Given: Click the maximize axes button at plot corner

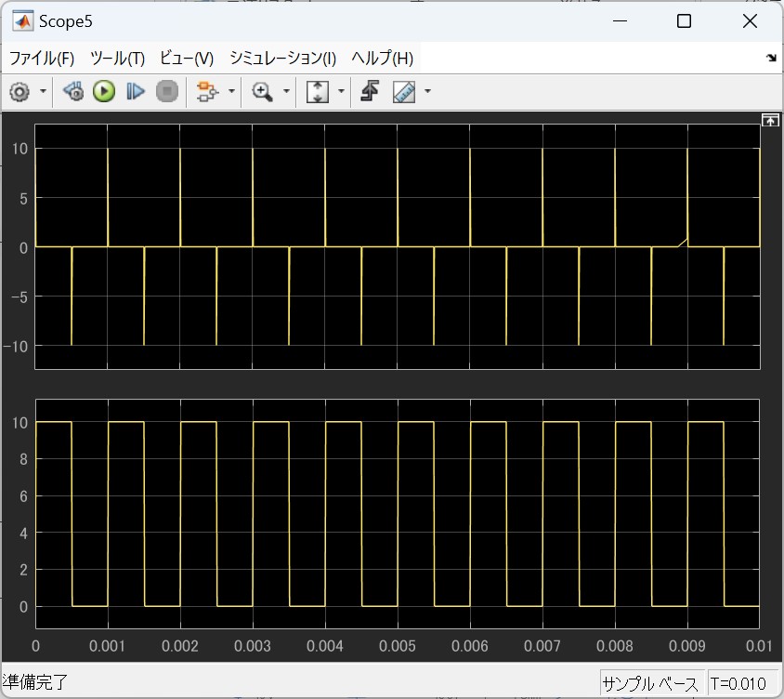Looking at the screenshot, I should point(768,120).
